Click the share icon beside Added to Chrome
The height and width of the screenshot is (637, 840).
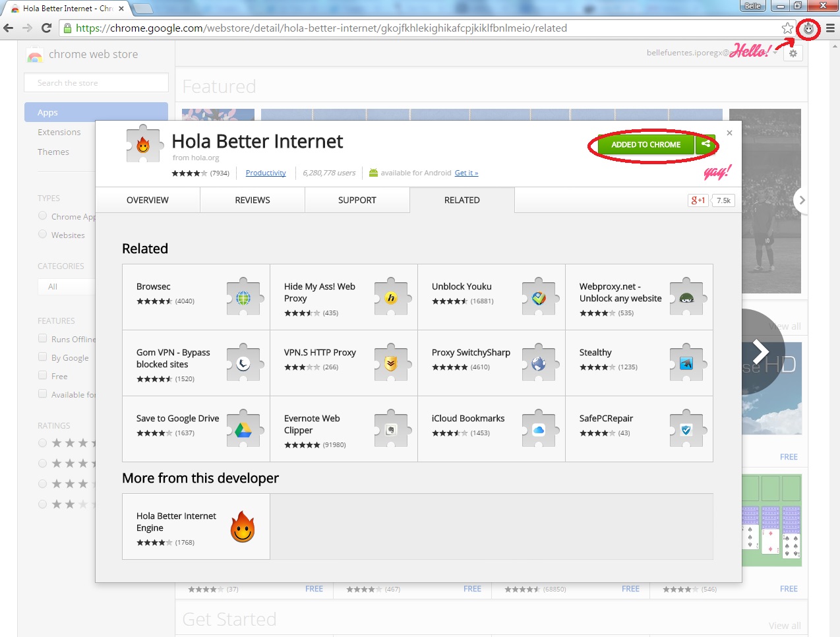(705, 144)
